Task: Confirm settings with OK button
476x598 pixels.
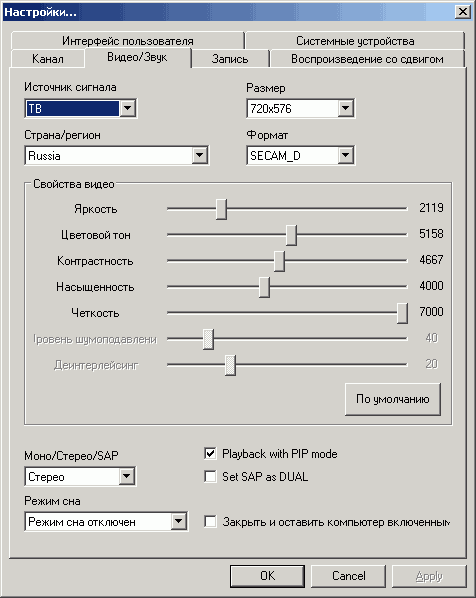Action: click(x=267, y=576)
